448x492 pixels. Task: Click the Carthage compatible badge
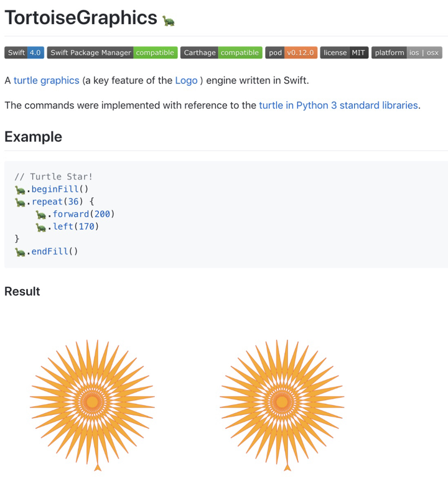[222, 53]
